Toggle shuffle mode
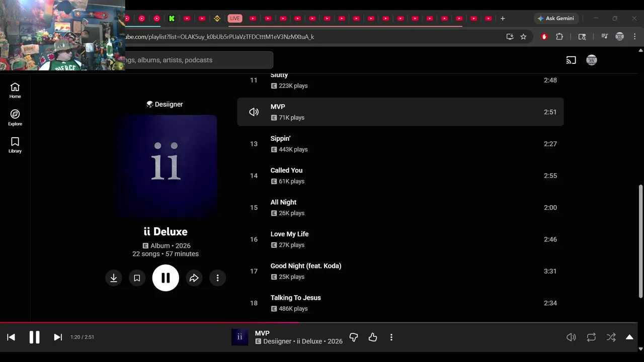The width and height of the screenshot is (644, 362). point(611,337)
